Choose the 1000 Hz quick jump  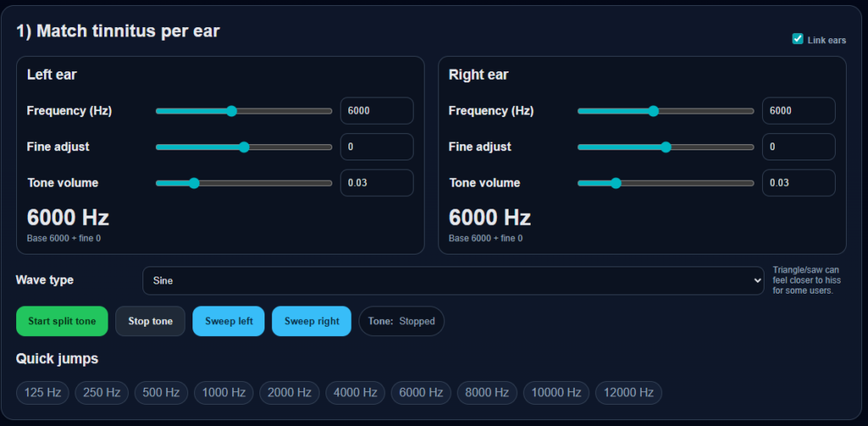(x=224, y=392)
